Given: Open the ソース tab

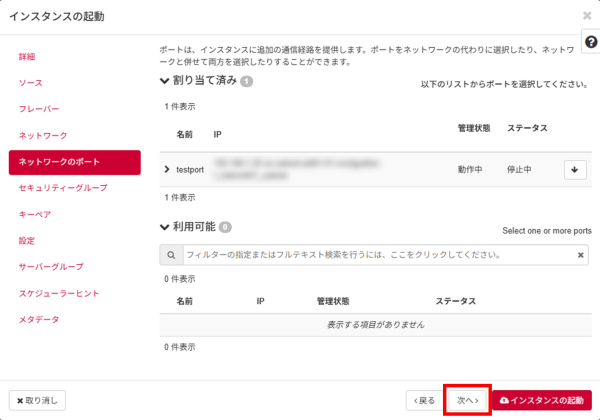Looking at the screenshot, I should 30,82.
